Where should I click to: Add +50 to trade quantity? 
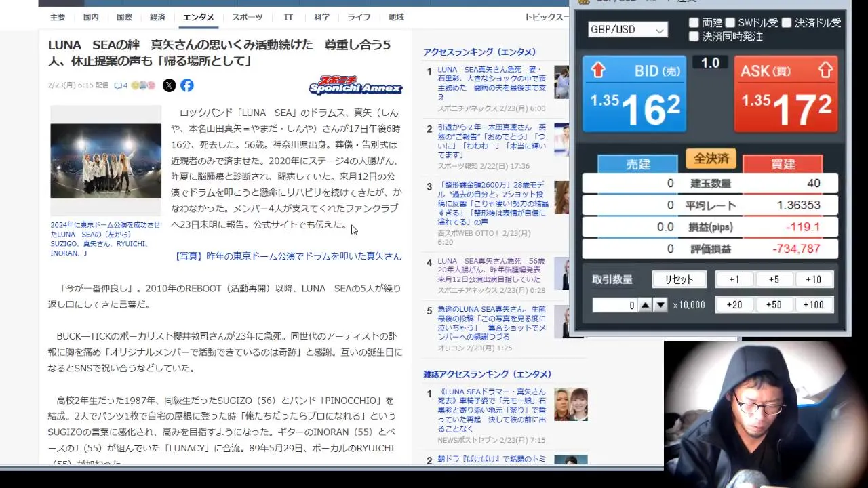[x=774, y=305]
